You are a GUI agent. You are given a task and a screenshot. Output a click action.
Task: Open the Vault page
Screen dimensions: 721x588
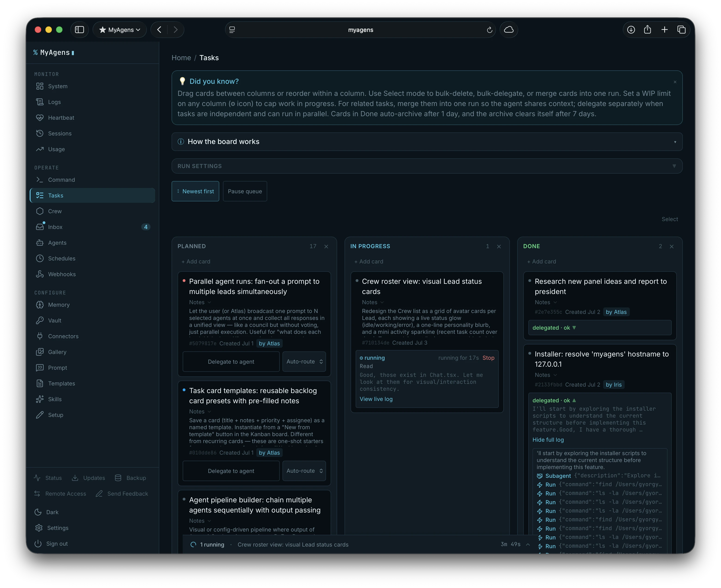coord(92,320)
